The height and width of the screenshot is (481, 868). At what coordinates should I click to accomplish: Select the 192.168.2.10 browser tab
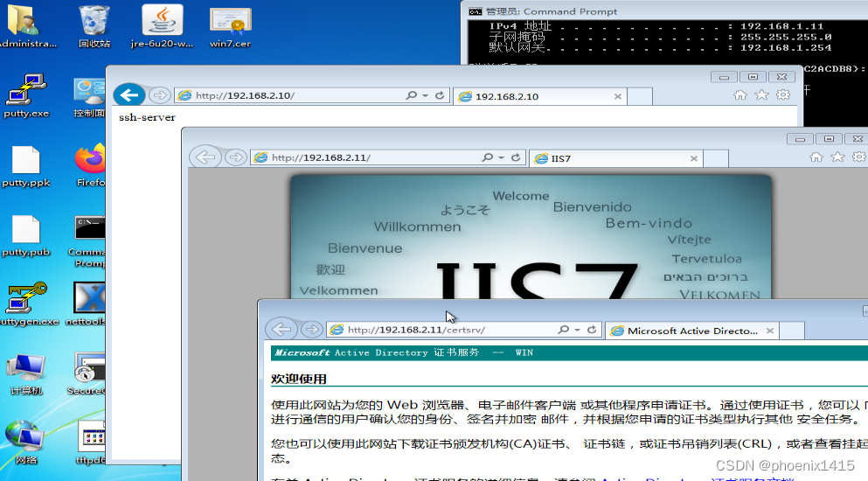click(539, 96)
